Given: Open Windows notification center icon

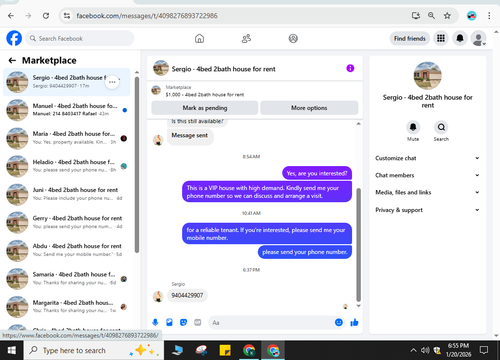Looking at the screenshot, I should point(484,350).
